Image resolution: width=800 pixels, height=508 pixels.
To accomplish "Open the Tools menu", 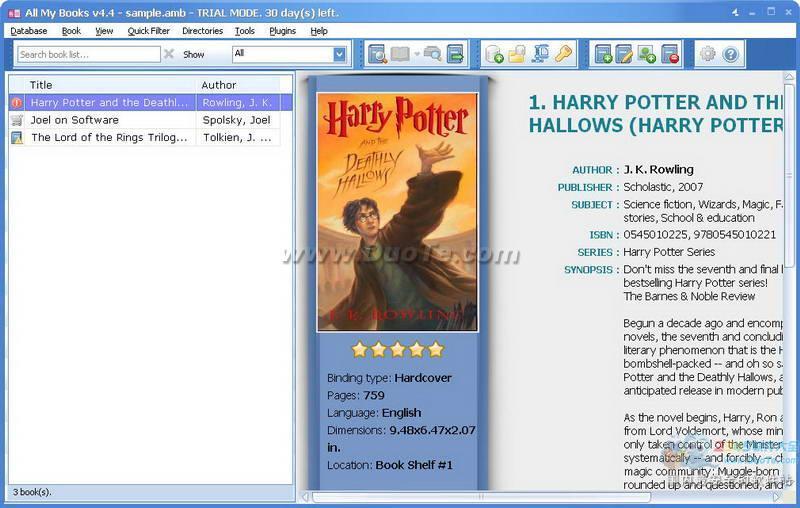I will (x=245, y=31).
